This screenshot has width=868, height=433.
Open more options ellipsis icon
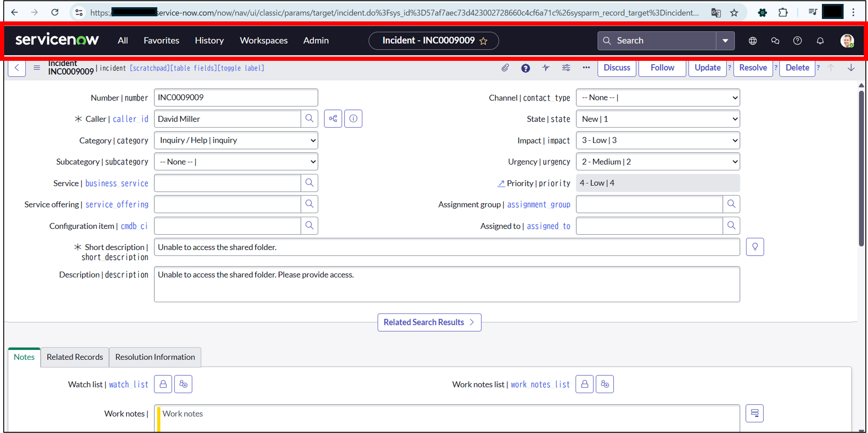pos(586,68)
